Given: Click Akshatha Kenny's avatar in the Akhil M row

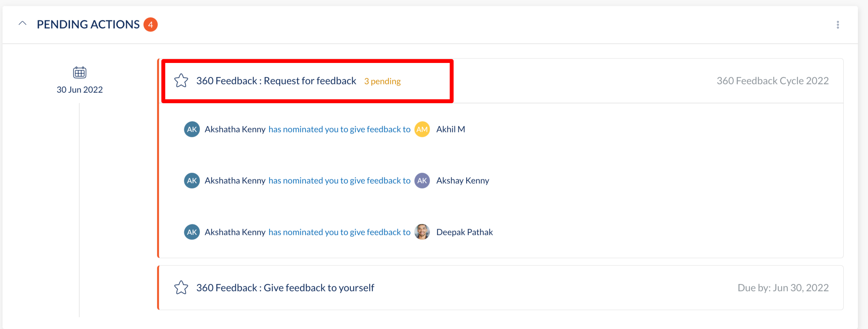Looking at the screenshot, I should pos(192,129).
